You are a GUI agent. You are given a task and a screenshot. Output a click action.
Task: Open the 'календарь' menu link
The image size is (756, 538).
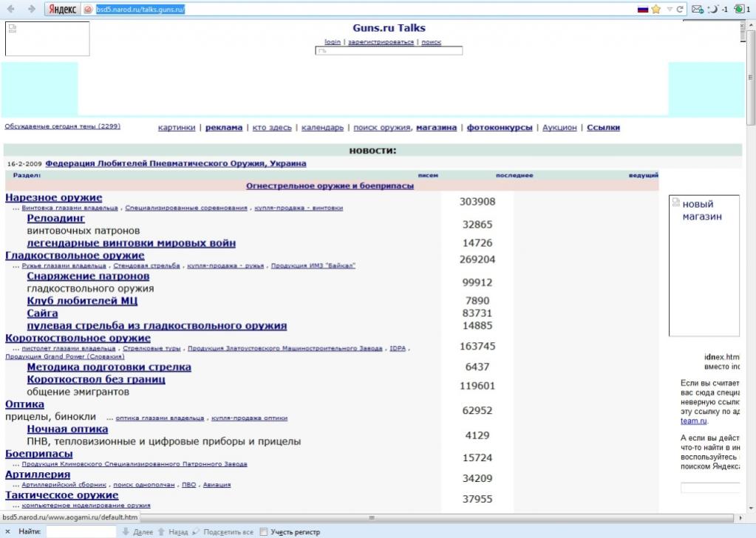coord(322,127)
